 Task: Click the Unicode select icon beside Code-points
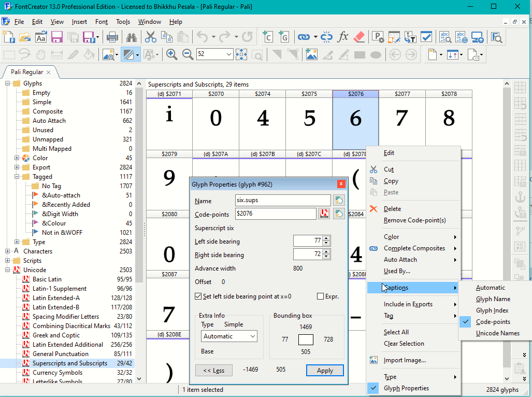click(324, 214)
